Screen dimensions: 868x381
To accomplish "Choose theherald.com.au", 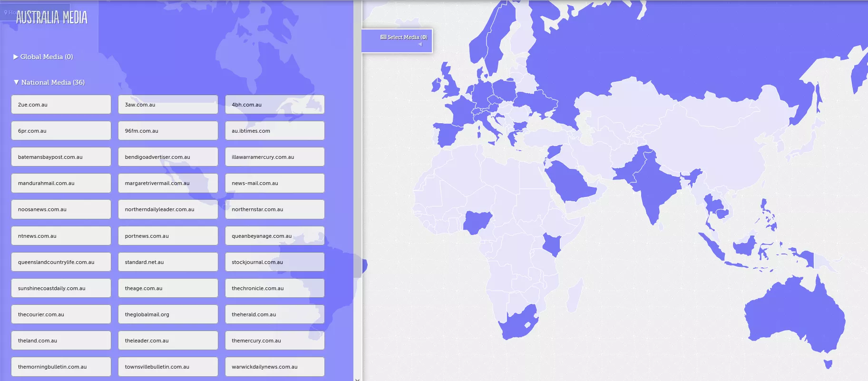I will click(275, 314).
